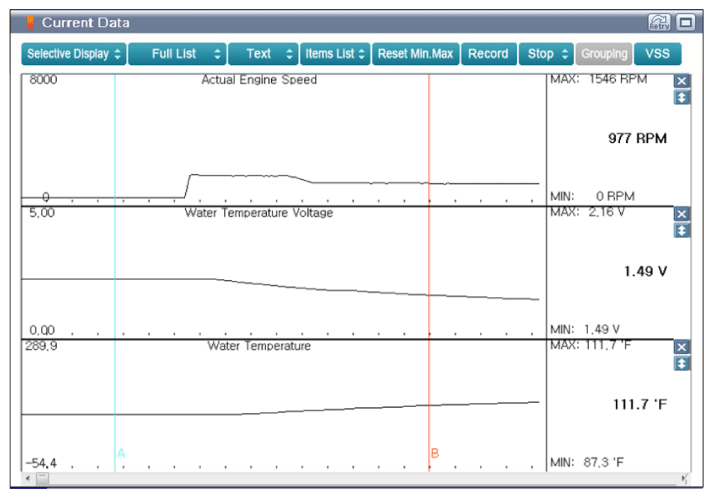Click the horizontal scrollbar thumb
Screen dimensions: 713x498
(42, 478)
